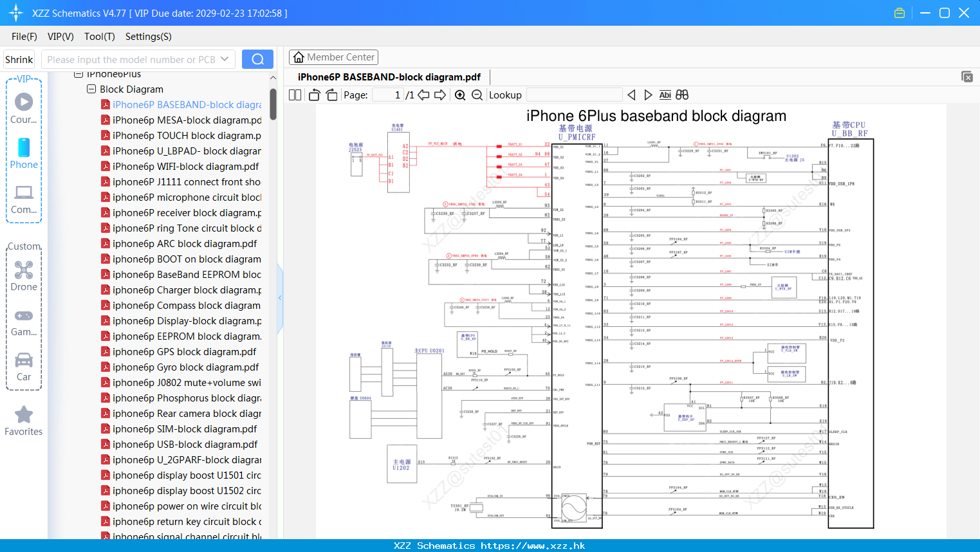Open model number dropdown arrow
This screenshot has width=980, height=552.
click(x=225, y=59)
